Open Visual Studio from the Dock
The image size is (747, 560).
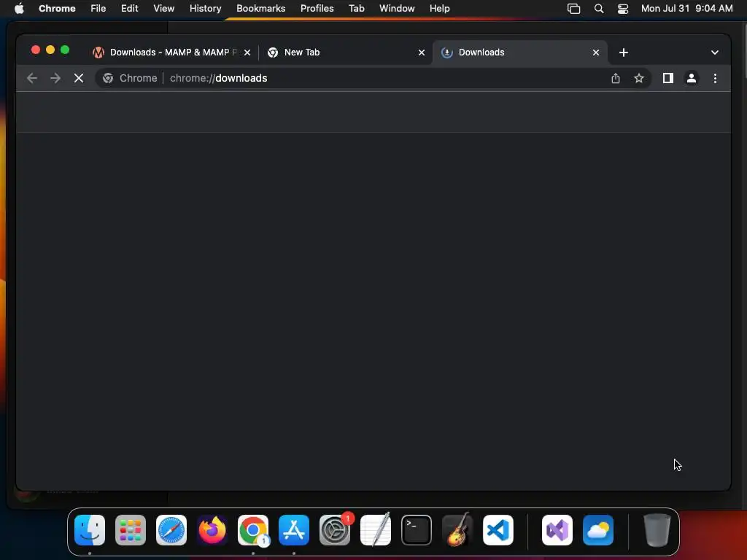click(x=557, y=530)
